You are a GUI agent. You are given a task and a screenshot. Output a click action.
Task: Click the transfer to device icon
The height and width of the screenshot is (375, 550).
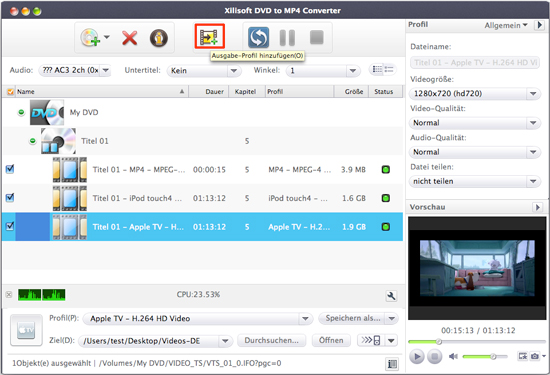(x=371, y=340)
